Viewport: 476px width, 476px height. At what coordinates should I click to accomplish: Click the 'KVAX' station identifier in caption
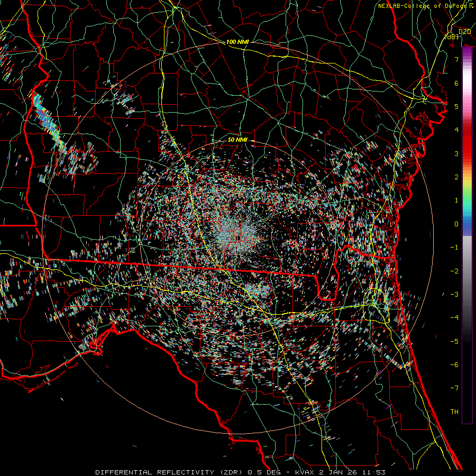coord(304,472)
